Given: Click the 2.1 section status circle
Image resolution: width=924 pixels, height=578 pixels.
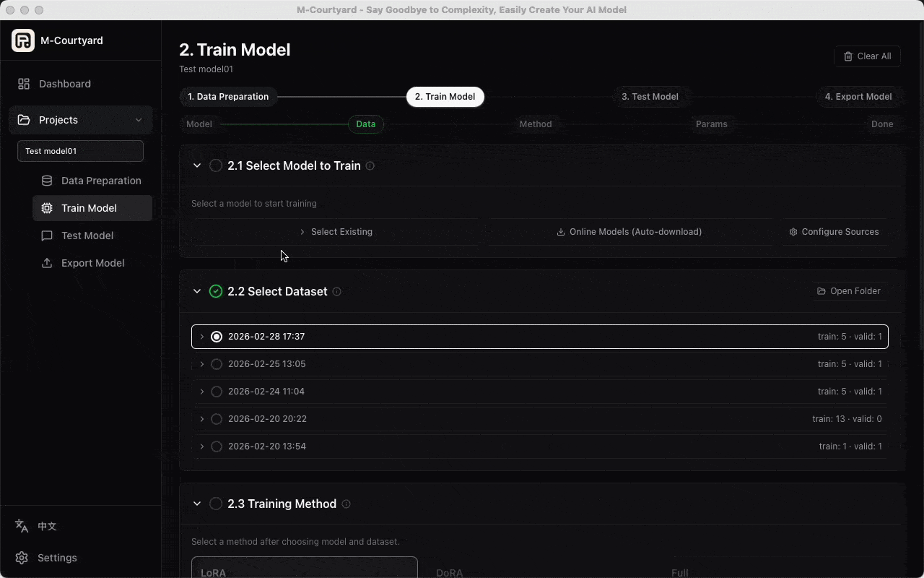Looking at the screenshot, I should [x=216, y=165].
